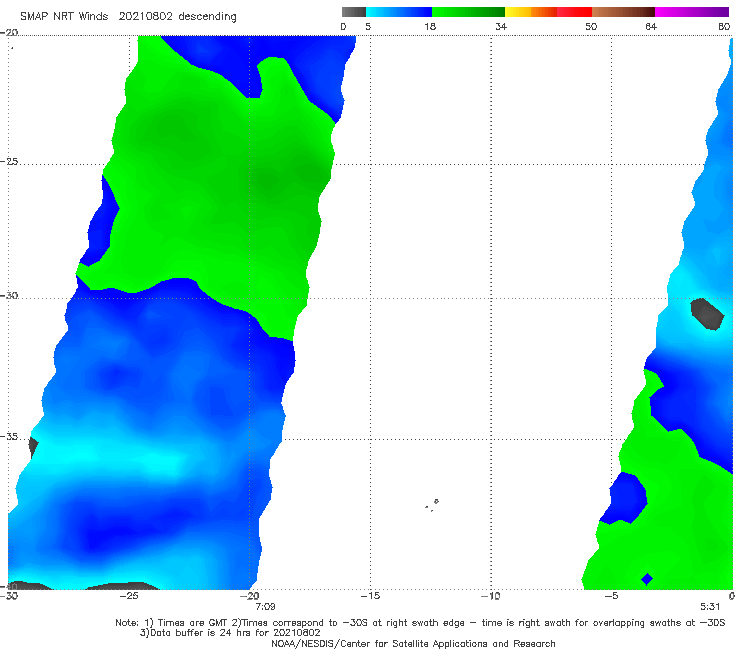Click the green 18–34 colorbar segment
The image size is (740, 650).
(x=468, y=12)
